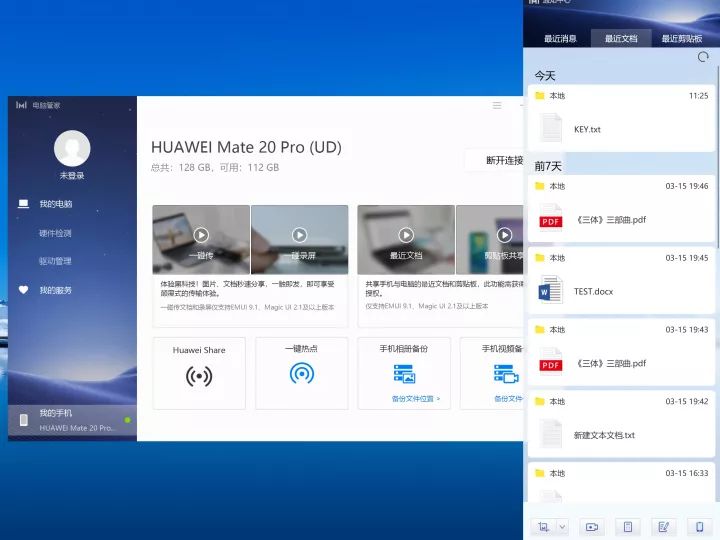The image size is (720, 540).
Task: Open the PC Manager hamburger menu
Action: pyautogui.click(x=497, y=106)
